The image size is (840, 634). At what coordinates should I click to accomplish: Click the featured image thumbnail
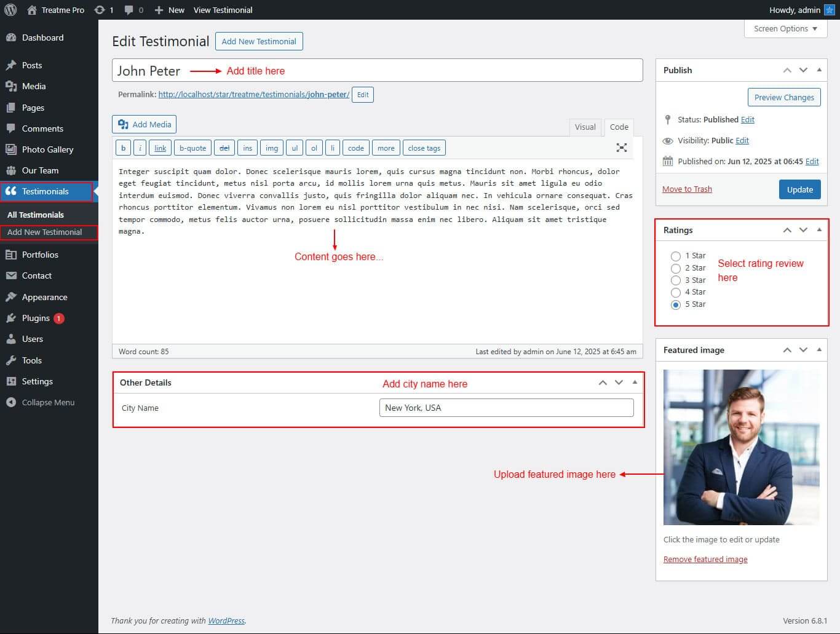pos(741,447)
